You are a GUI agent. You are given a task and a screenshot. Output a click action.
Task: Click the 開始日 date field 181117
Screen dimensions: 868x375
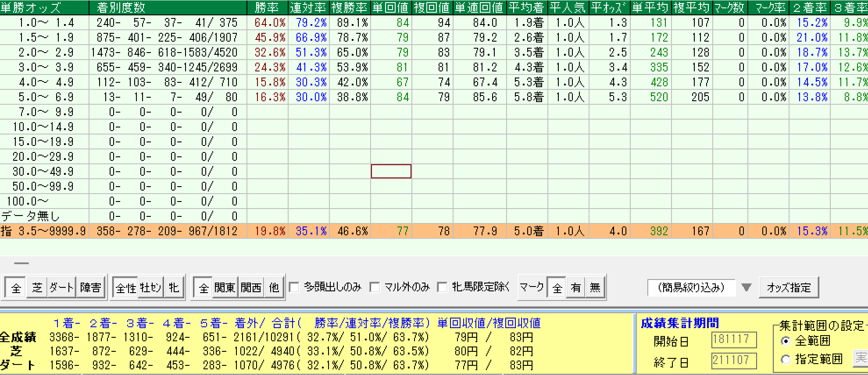pos(734,340)
